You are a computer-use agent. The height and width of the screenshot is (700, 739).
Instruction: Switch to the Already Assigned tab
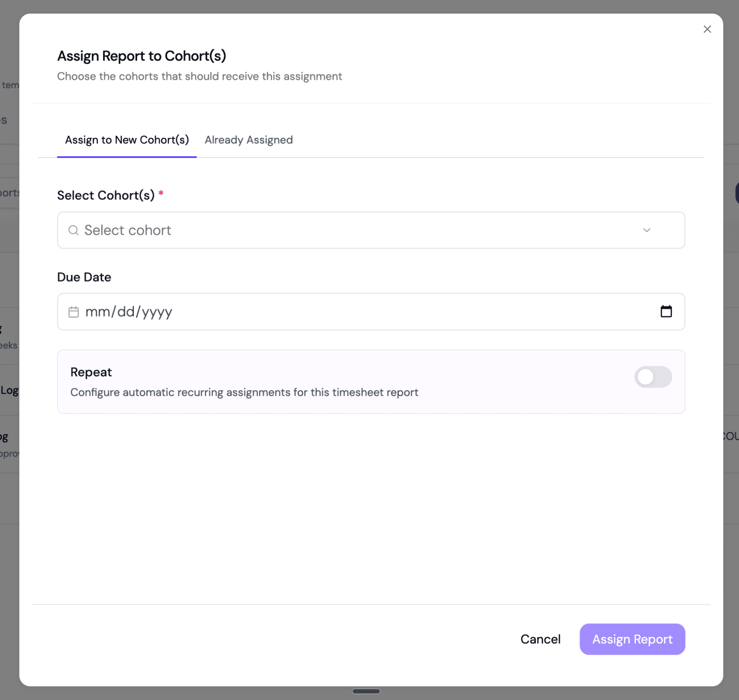(248, 140)
